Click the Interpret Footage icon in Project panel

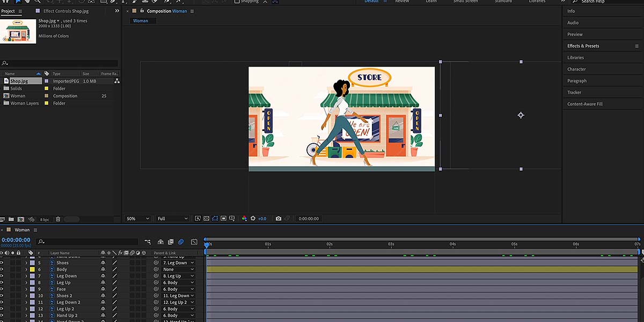point(3,219)
